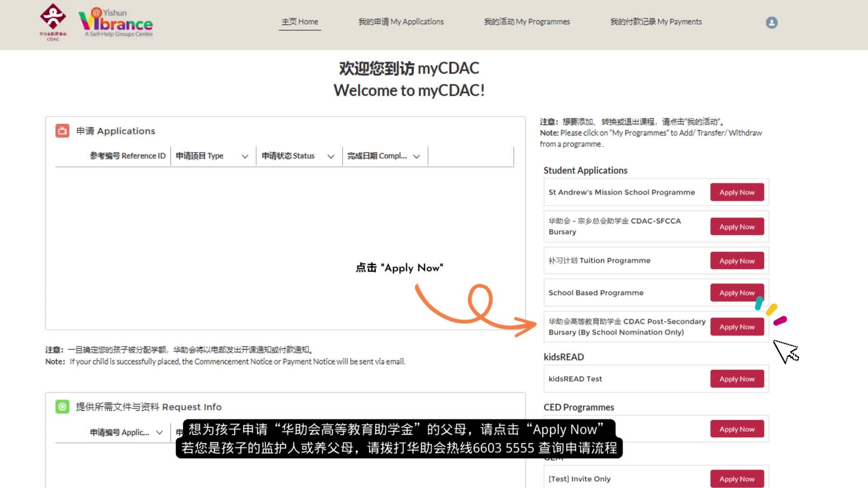Click 'Welcome to myCDAC!' heading
868x488 pixels.
409,90
